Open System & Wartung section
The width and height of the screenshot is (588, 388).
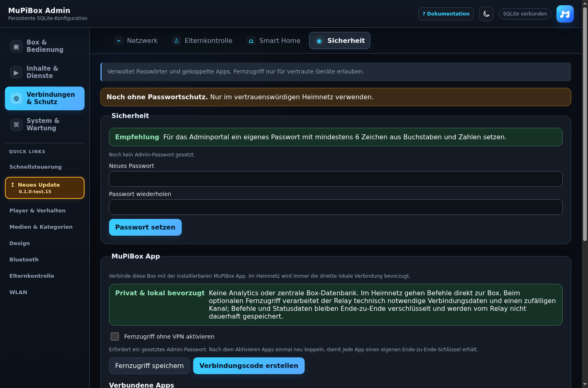[x=45, y=125]
